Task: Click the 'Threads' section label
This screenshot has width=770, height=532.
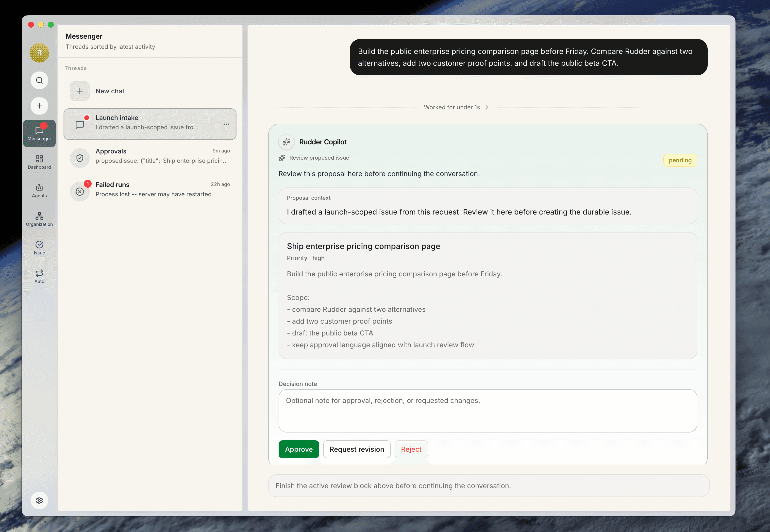Action: point(76,68)
